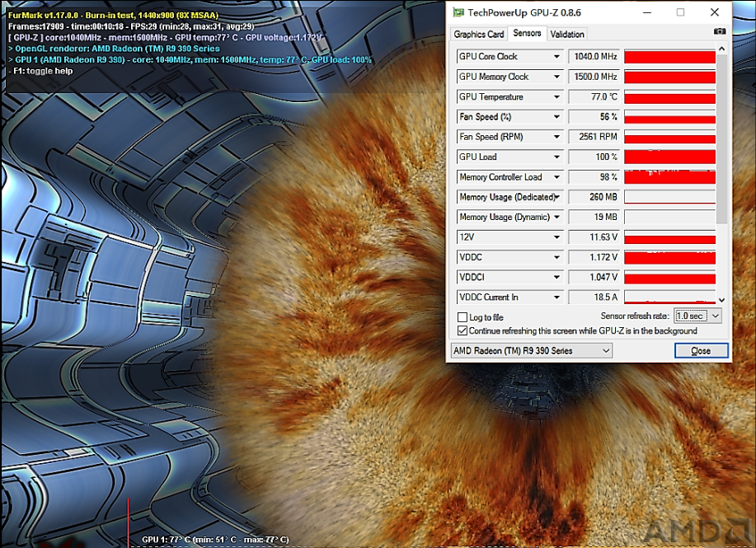Click the dedicated memory value 260 MB
756x548 pixels.
click(x=594, y=197)
